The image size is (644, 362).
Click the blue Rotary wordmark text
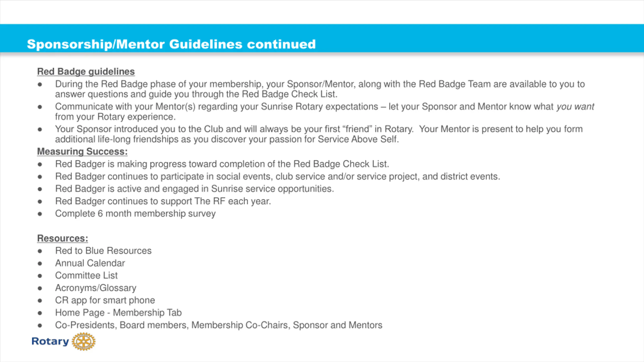(x=50, y=341)
